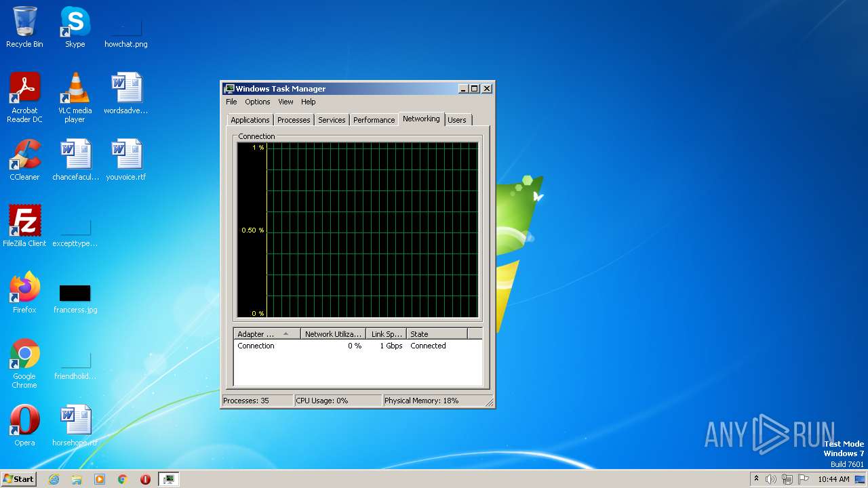
Task: Maximize the Windows Task Manager window
Action: tap(475, 89)
